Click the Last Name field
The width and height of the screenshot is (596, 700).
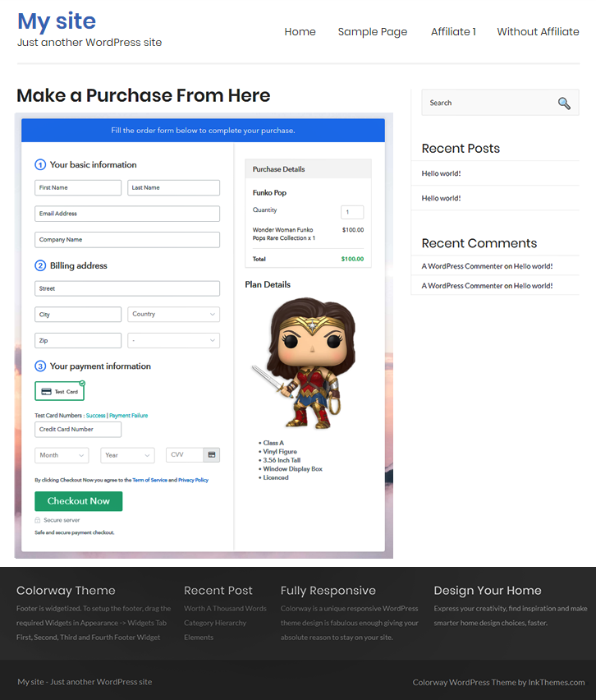pyautogui.click(x=173, y=187)
